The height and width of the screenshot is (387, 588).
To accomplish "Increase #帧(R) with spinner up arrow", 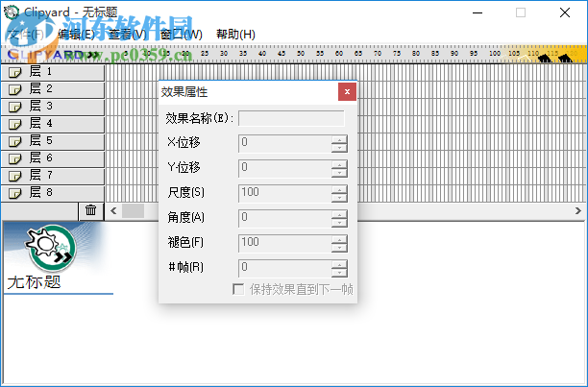I will click(x=339, y=265).
